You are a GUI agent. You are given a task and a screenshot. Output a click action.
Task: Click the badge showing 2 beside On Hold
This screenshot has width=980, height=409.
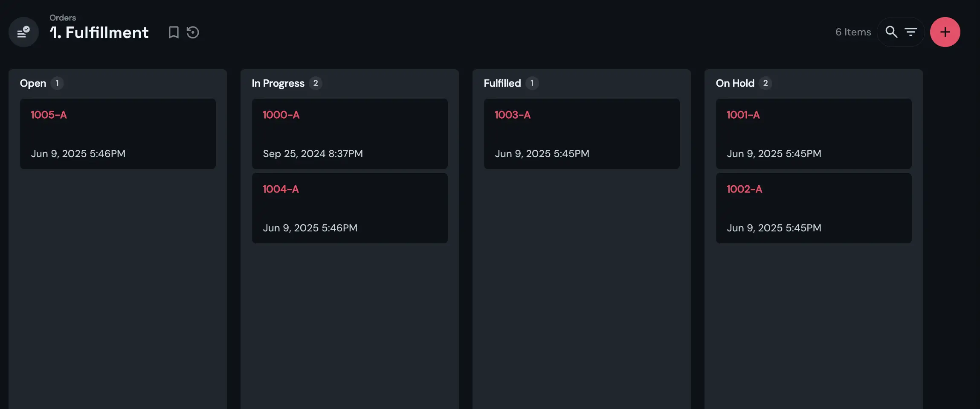click(x=765, y=83)
